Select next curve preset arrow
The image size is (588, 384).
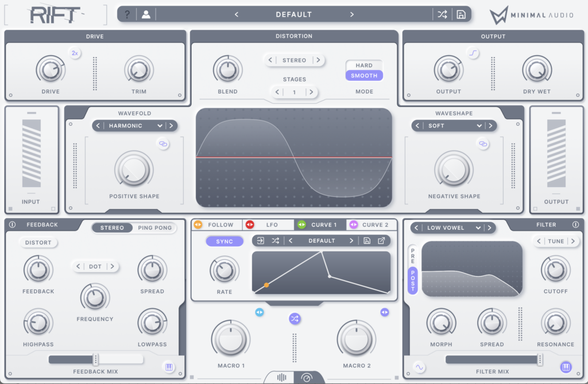pos(351,241)
